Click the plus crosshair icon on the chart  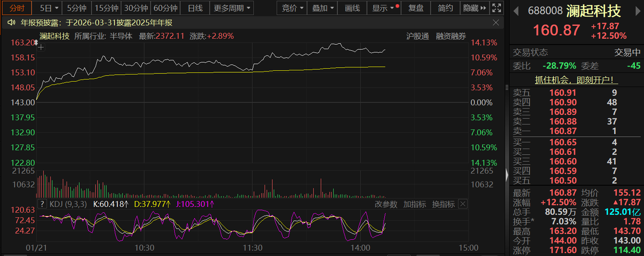(x=41, y=47)
